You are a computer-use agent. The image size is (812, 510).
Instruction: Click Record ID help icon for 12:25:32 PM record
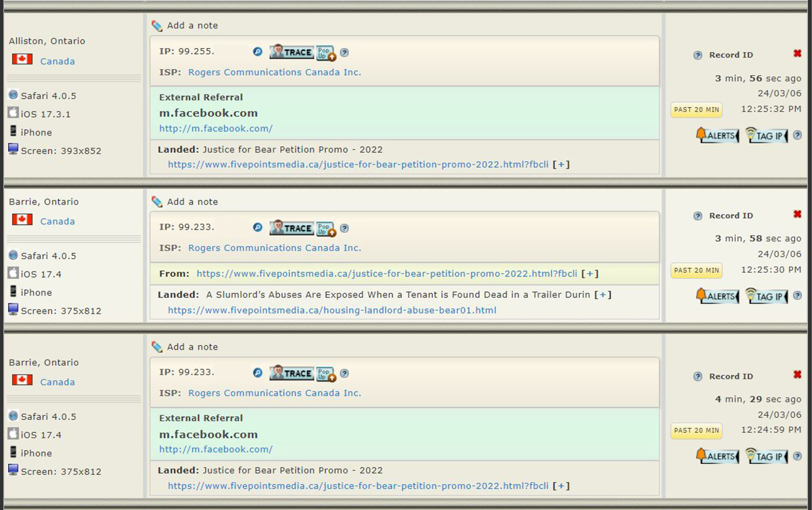(x=698, y=56)
